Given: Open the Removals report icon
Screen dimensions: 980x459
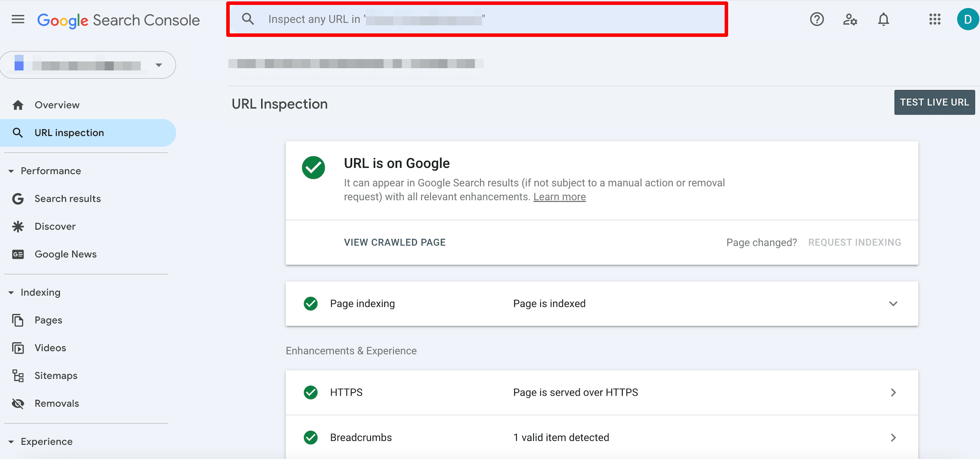Looking at the screenshot, I should [x=18, y=403].
